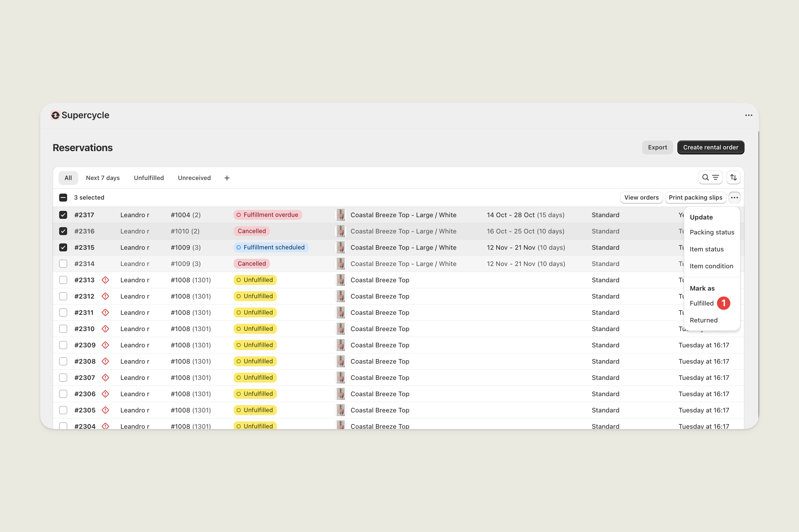
Task: Open the Next 7 days tab
Action: [x=103, y=178]
